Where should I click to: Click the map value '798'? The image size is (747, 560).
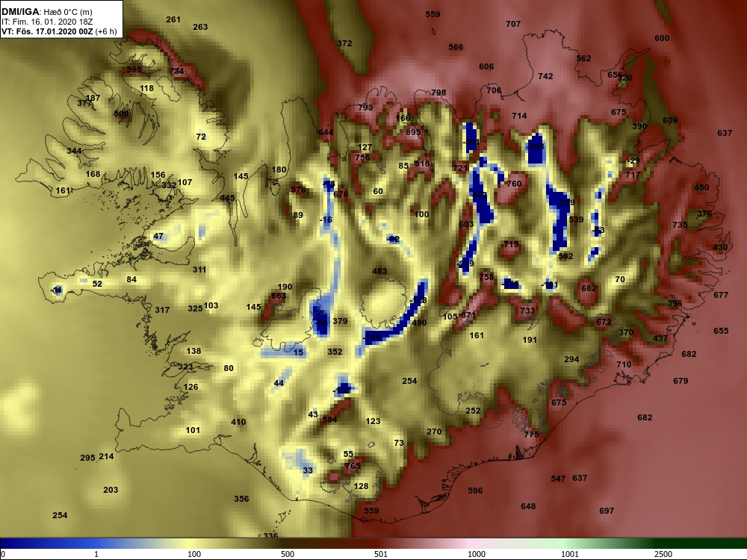438,93
